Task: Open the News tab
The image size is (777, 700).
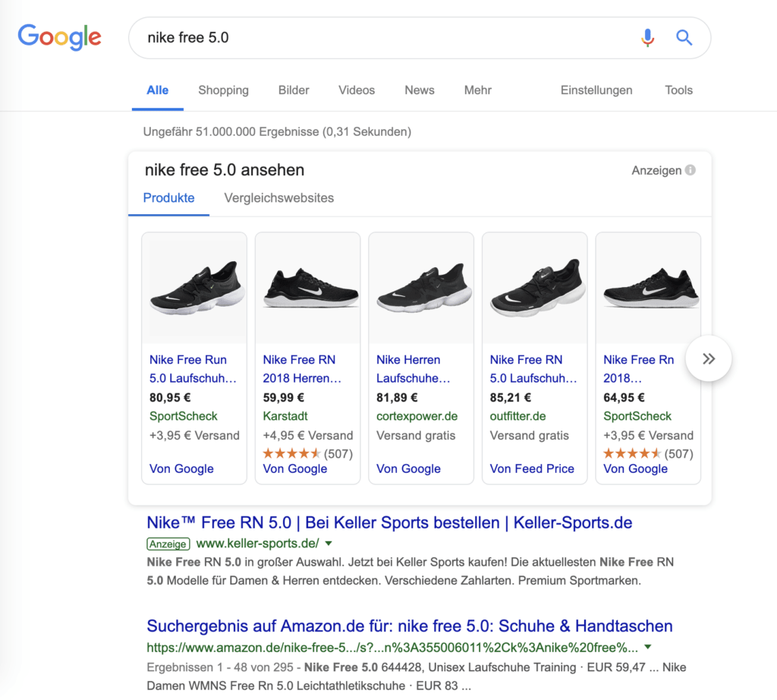Action: pos(419,90)
